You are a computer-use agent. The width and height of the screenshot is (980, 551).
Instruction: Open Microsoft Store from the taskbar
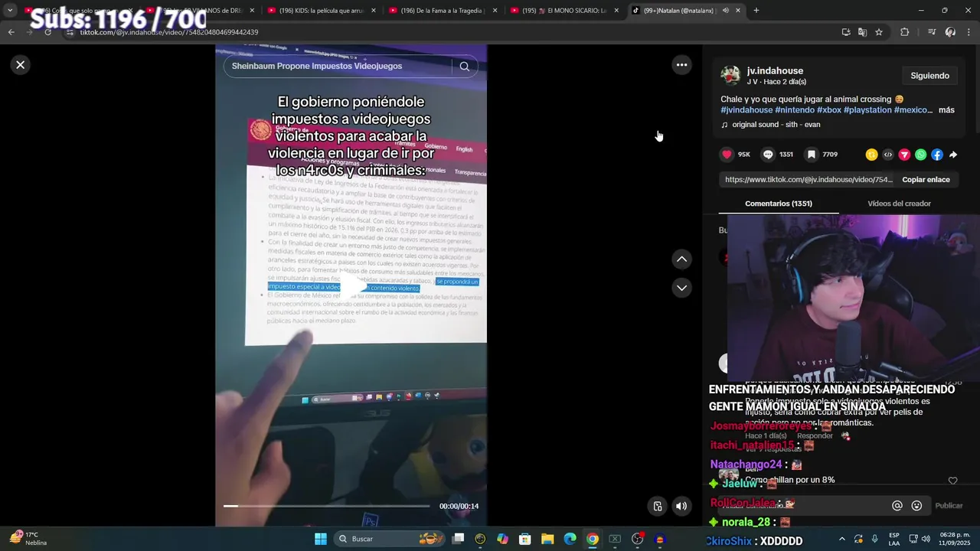pyautogui.click(x=525, y=540)
